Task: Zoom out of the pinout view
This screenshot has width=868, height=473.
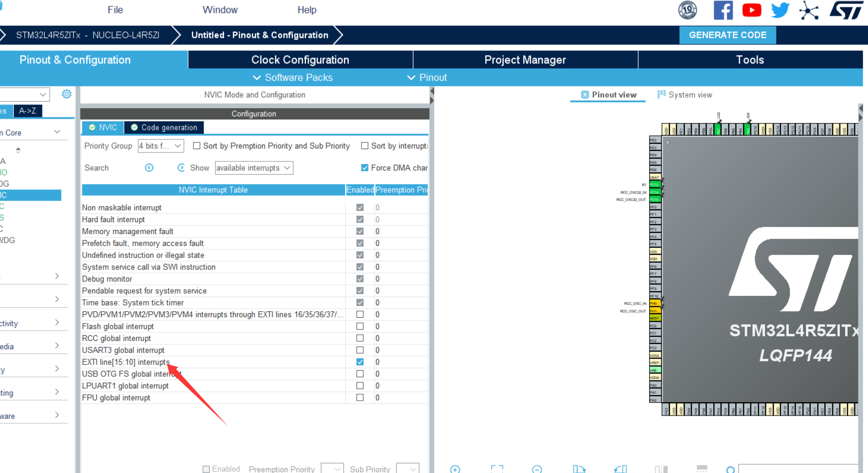Action: coord(537,469)
